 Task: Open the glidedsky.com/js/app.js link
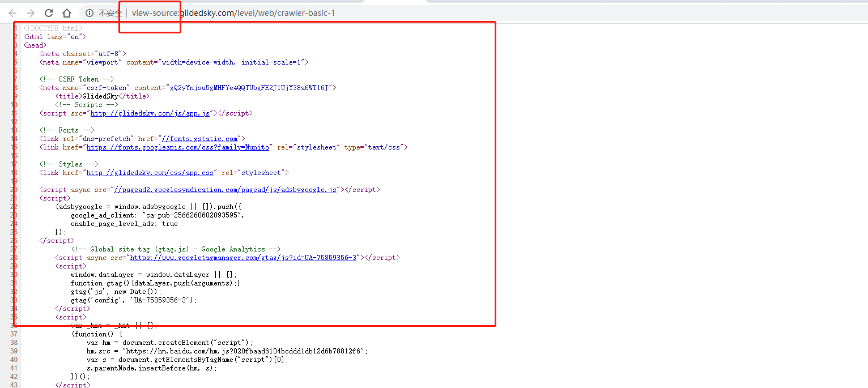click(x=150, y=113)
